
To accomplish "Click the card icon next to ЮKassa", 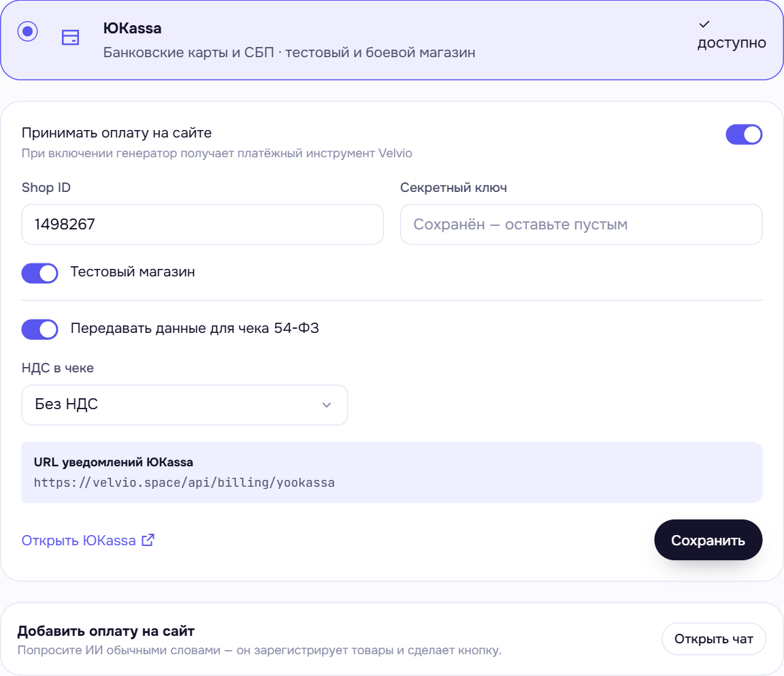I will pyautogui.click(x=71, y=37).
